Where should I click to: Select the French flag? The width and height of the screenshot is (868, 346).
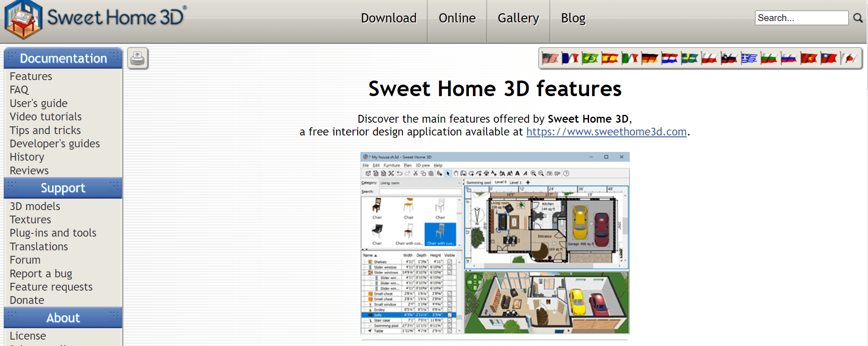(570, 59)
